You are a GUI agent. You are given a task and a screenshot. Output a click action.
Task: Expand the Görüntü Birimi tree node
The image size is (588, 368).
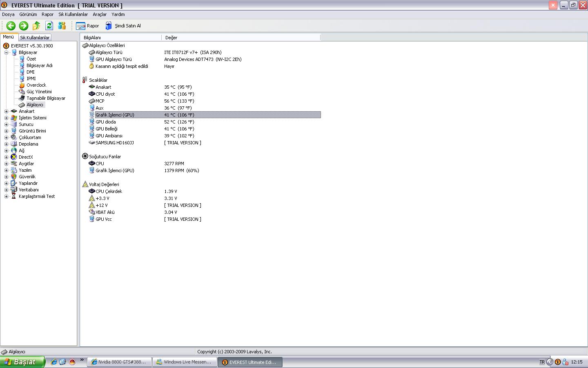coord(6,131)
